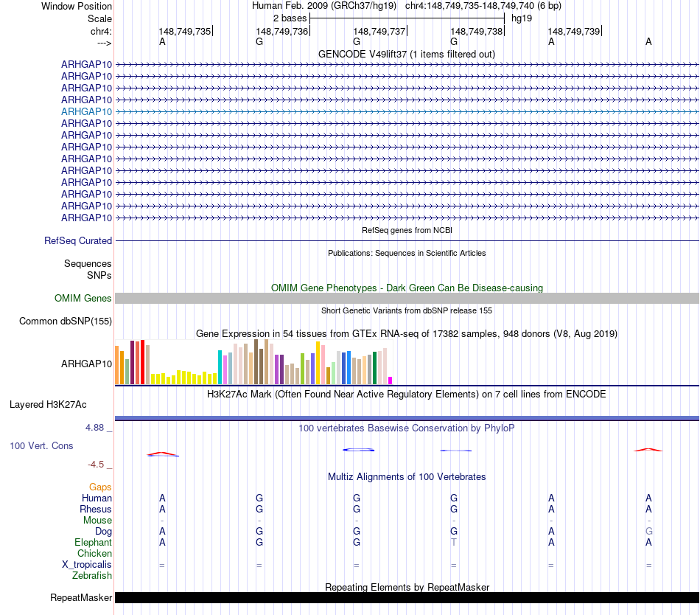The width and height of the screenshot is (700, 615).
Task: Click the gray G base in the Dog row
Action: [x=648, y=532]
